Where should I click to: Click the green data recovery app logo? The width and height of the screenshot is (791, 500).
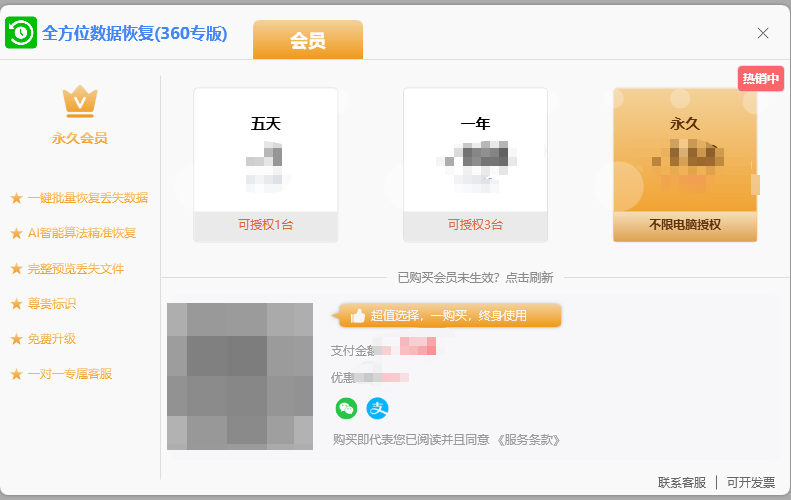(x=21, y=32)
